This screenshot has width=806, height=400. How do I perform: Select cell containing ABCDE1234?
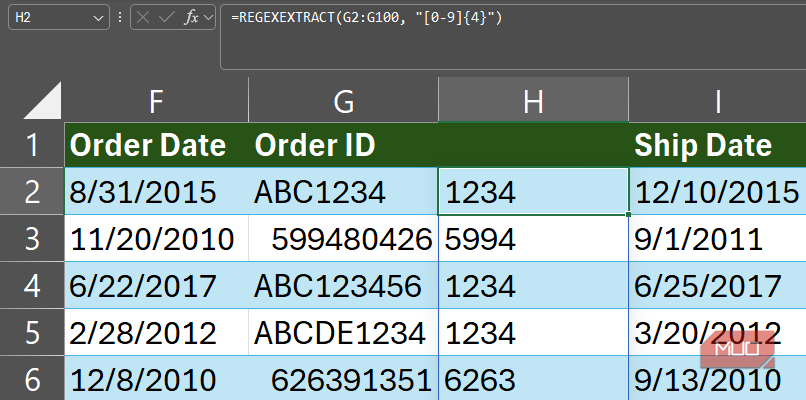click(343, 332)
